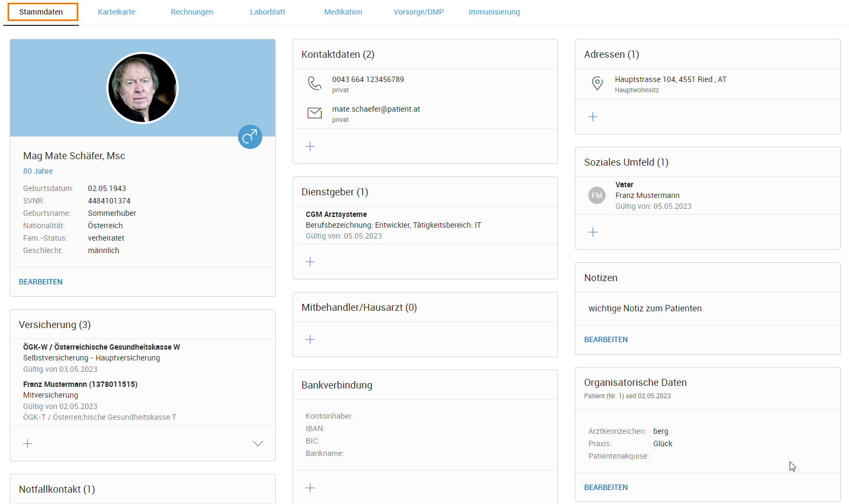Go to the Laborblatt tab
The height and width of the screenshot is (504, 849).
tap(268, 12)
